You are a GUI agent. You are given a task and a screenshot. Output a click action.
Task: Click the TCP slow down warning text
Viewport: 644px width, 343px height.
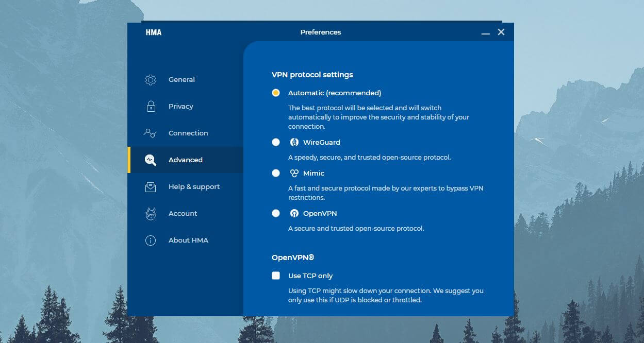386,296
